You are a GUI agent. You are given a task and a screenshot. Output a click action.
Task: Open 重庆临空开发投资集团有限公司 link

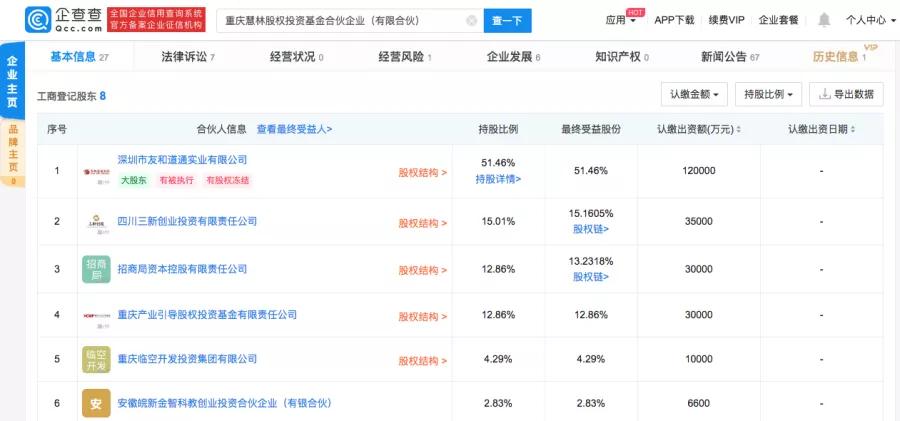click(x=187, y=359)
